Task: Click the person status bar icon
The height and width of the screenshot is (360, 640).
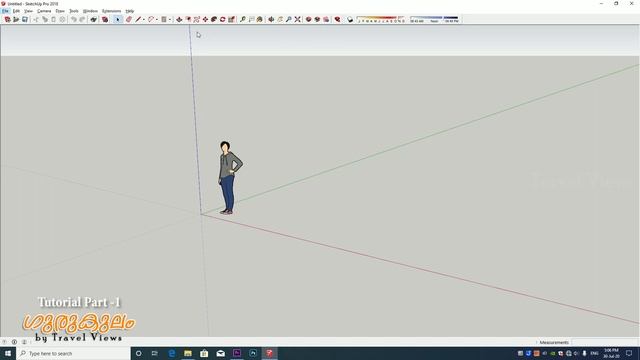Action: tap(24, 342)
